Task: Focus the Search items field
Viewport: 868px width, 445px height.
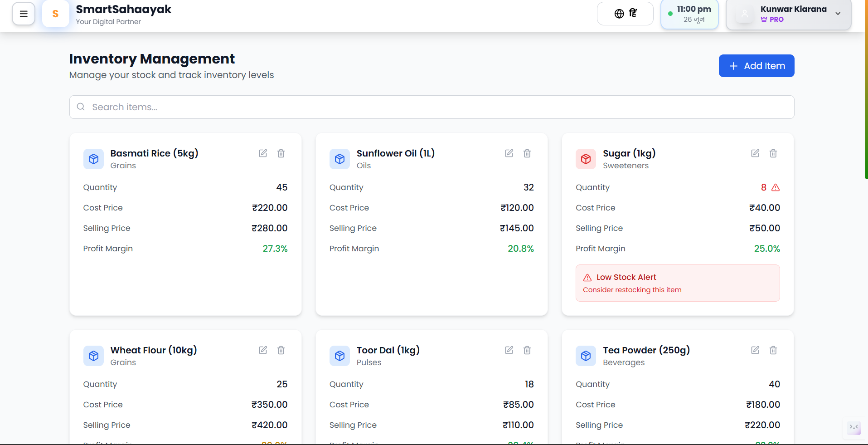Action: pos(432,107)
